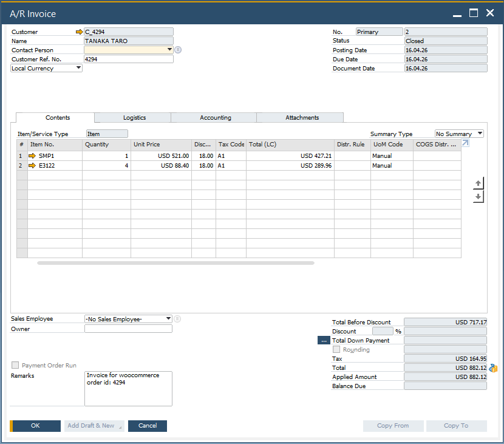Viewport: 504px width, 444px height.
Task: Open the table form settings icon
Action: point(465,143)
